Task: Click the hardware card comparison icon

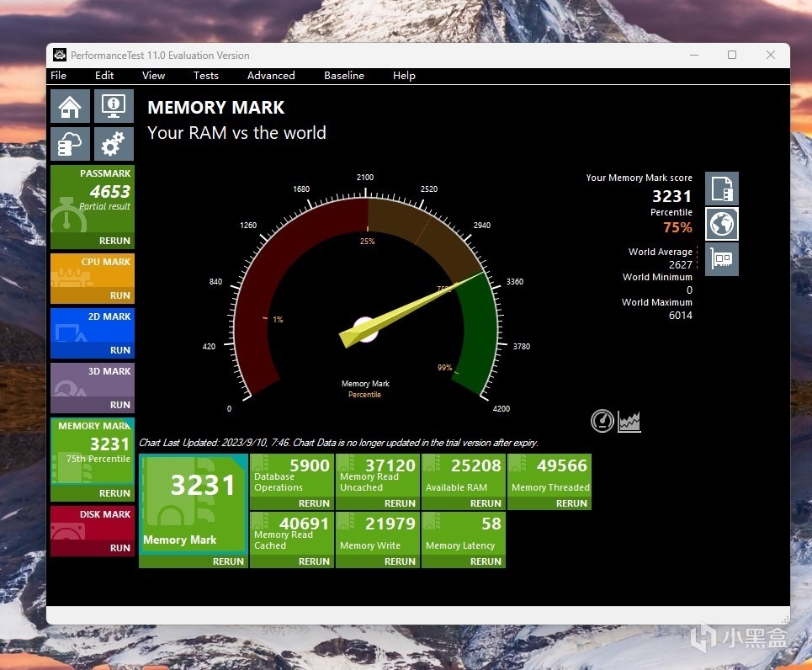Action: (x=722, y=259)
